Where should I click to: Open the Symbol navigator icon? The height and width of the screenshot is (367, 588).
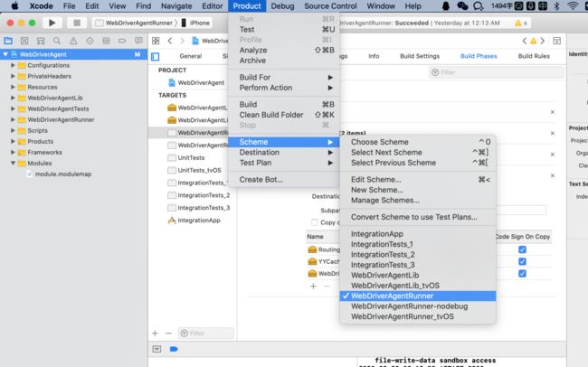(41, 41)
